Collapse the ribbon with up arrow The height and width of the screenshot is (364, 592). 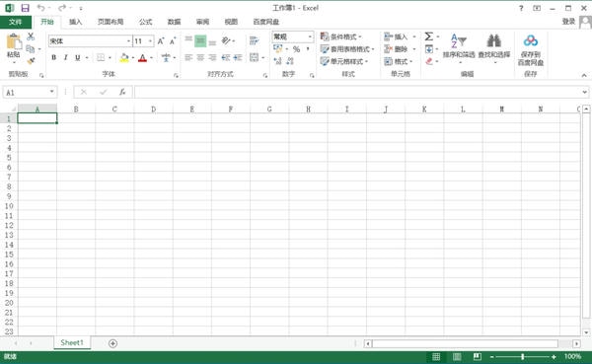tap(584, 75)
